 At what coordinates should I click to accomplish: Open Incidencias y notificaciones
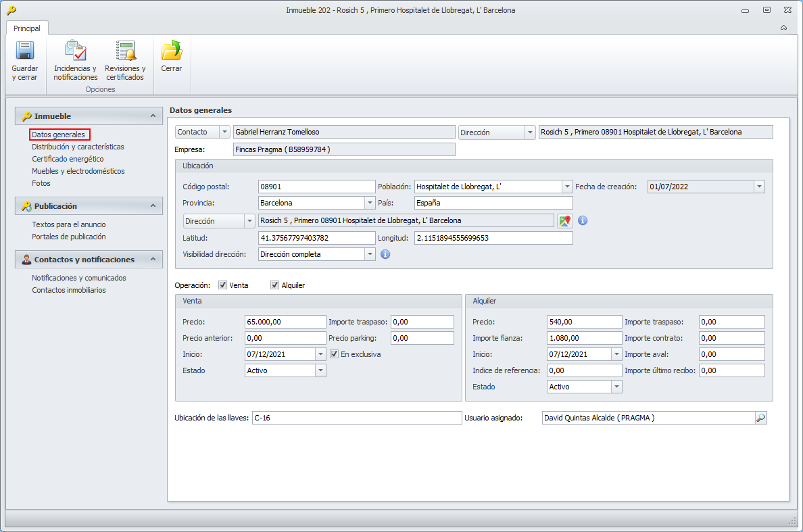[x=75, y=51]
